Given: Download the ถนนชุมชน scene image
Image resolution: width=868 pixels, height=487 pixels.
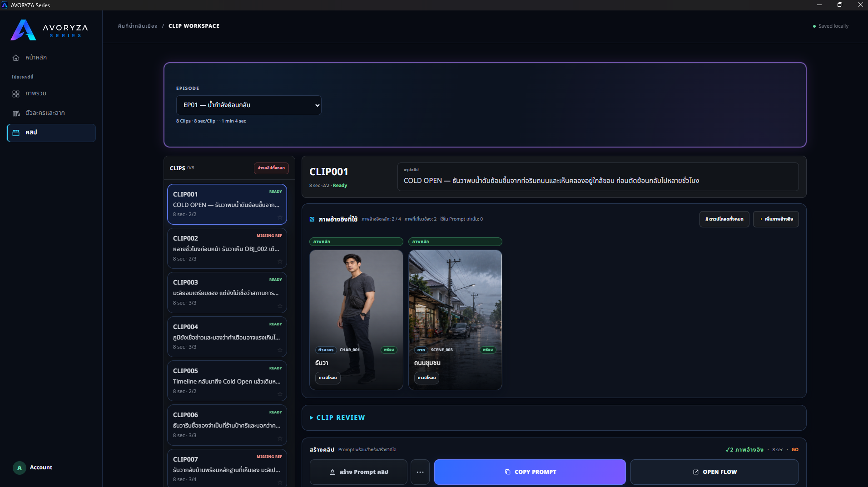Looking at the screenshot, I should click(427, 378).
